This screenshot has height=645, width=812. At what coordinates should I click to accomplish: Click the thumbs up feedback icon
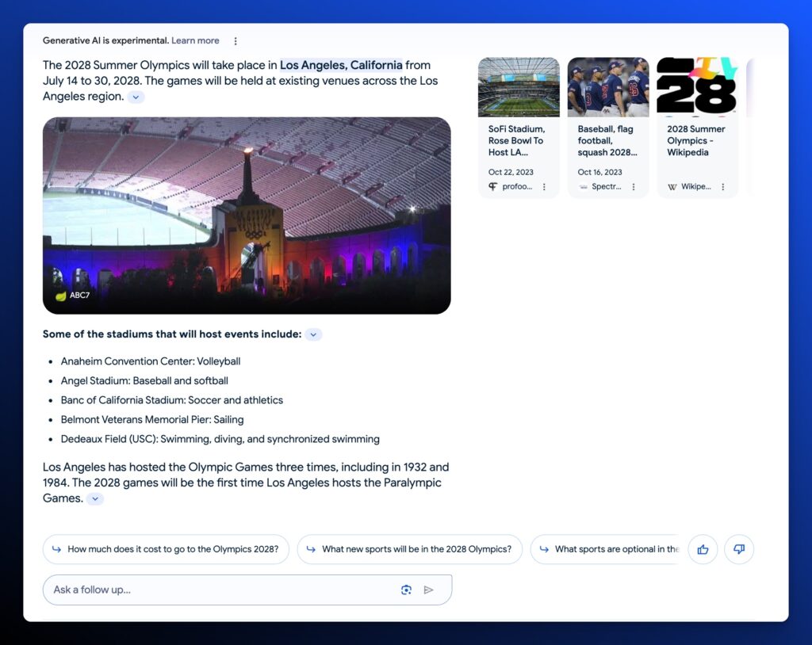tap(703, 549)
